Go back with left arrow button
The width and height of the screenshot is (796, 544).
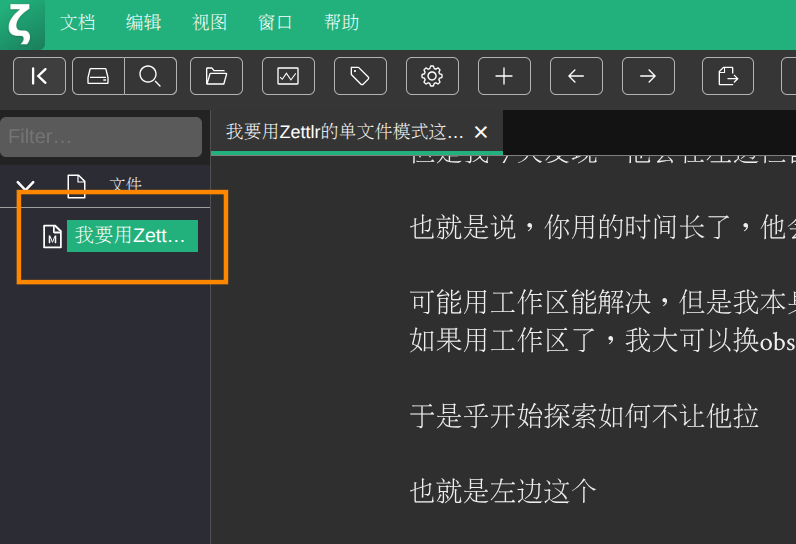(x=576, y=76)
